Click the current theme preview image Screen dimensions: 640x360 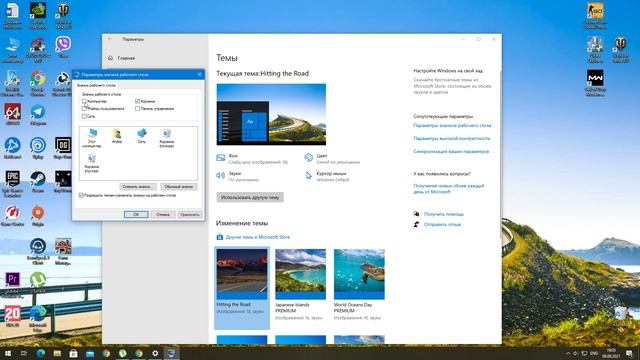[271, 114]
